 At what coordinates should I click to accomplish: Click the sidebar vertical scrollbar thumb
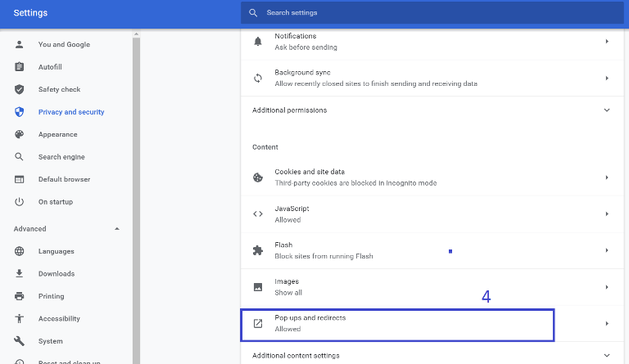pyautogui.click(x=137, y=200)
